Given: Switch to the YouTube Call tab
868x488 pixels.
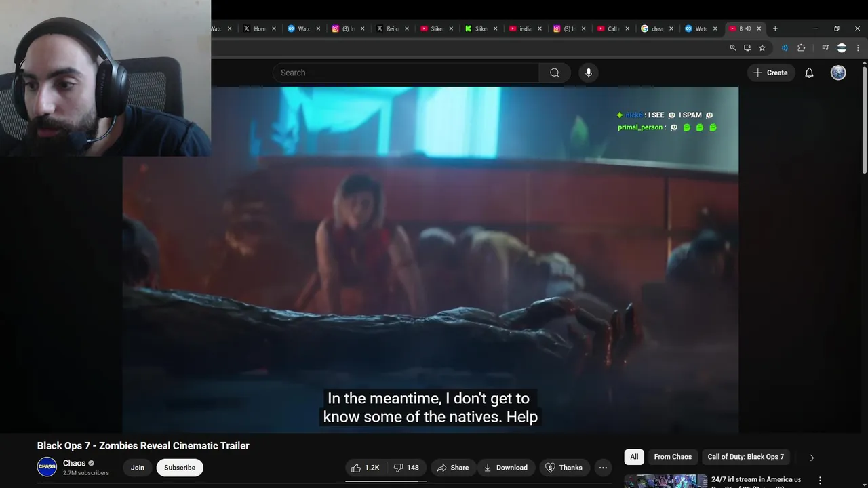Looking at the screenshot, I should [613, 28].
